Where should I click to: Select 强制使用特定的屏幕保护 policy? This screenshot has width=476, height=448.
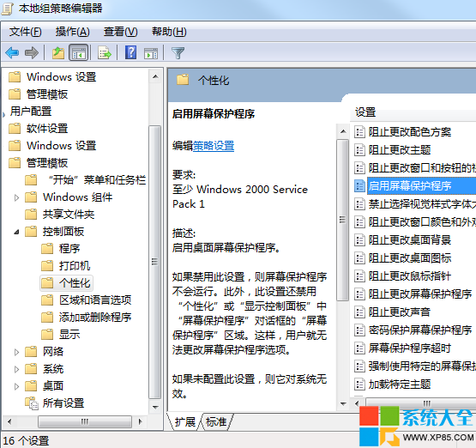tap(422, 366)
